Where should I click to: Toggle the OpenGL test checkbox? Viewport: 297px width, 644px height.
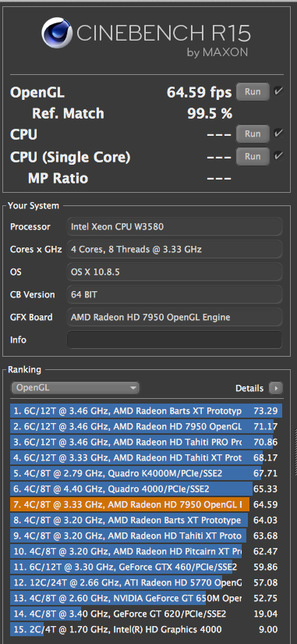pyautogui.click(x=278, y=91)
